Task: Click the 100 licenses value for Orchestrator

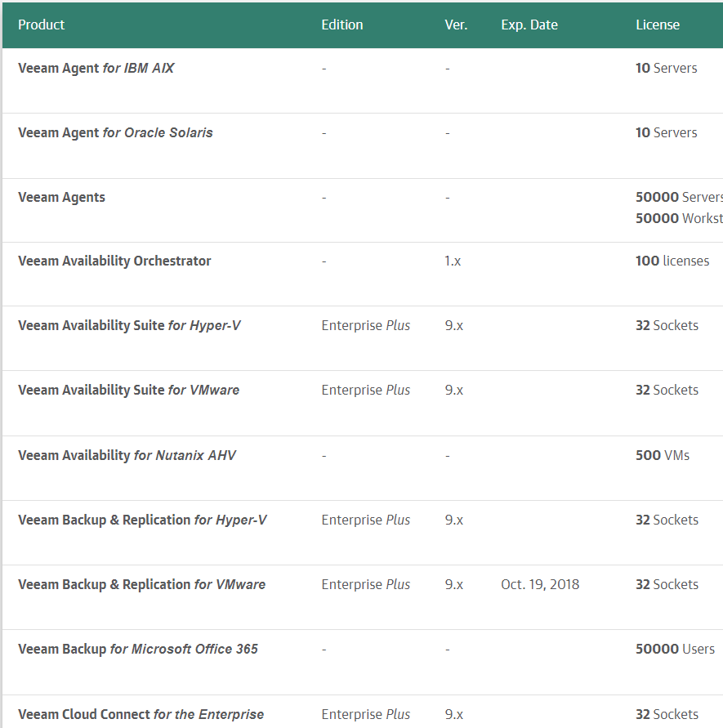Action: [x=672, y=261]
